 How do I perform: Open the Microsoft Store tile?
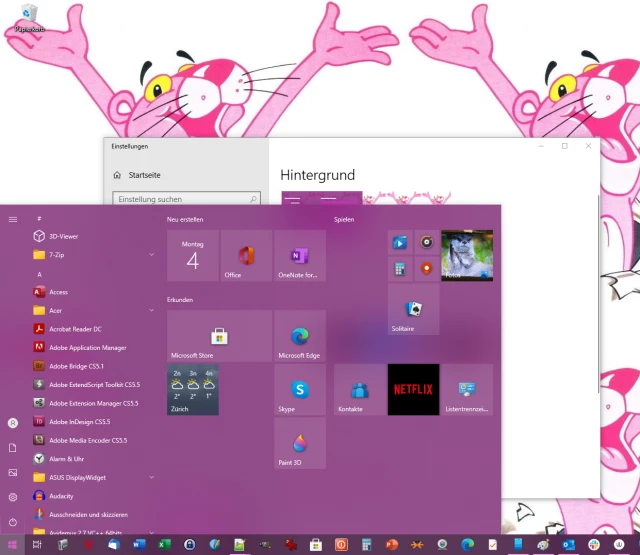click(x=219, y=335)
